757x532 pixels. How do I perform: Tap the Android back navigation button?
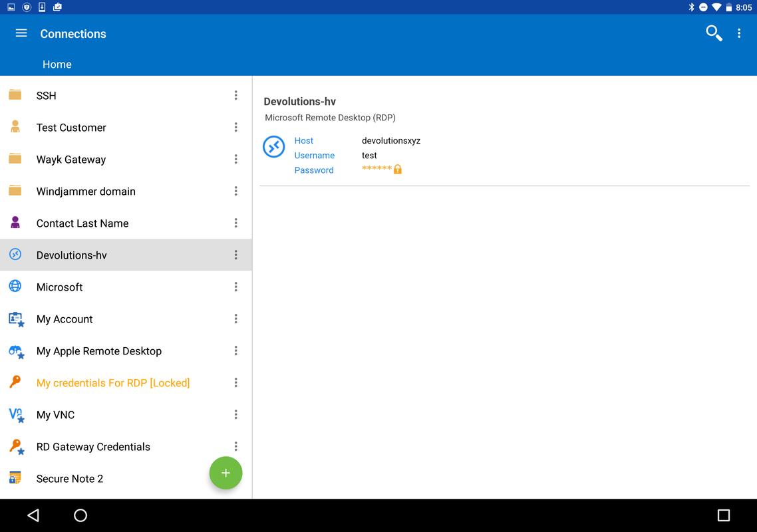[x=33, y=515]
